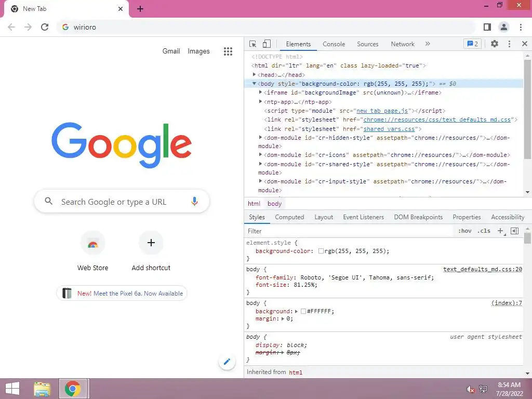This screenshot has height=399, width=532.
Task: Expand the ntp-app element node
Action: (260, 101)
